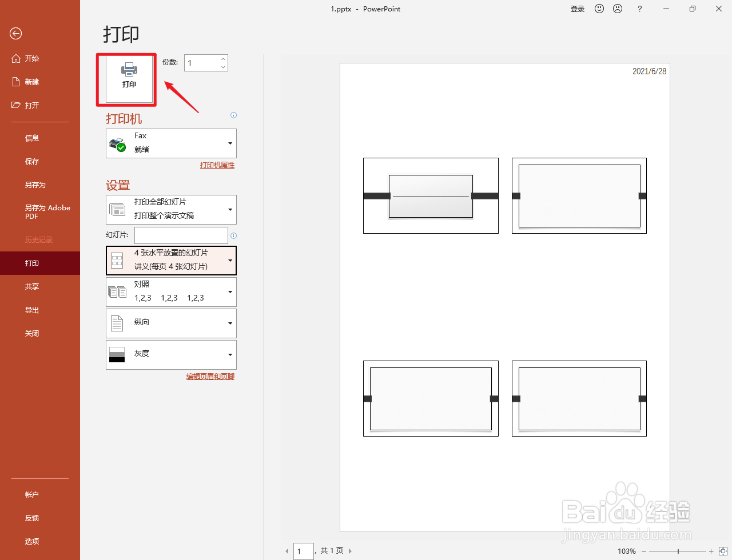732x560 pixels.
Task: Click the help question mark icon
Action: pos(640,9)
